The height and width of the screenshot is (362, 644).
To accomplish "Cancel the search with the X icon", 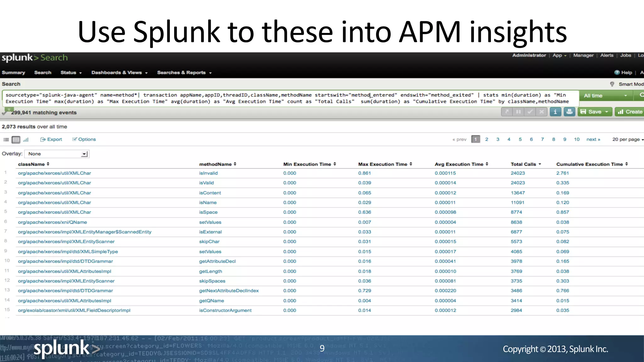I will tap(541, 112).
